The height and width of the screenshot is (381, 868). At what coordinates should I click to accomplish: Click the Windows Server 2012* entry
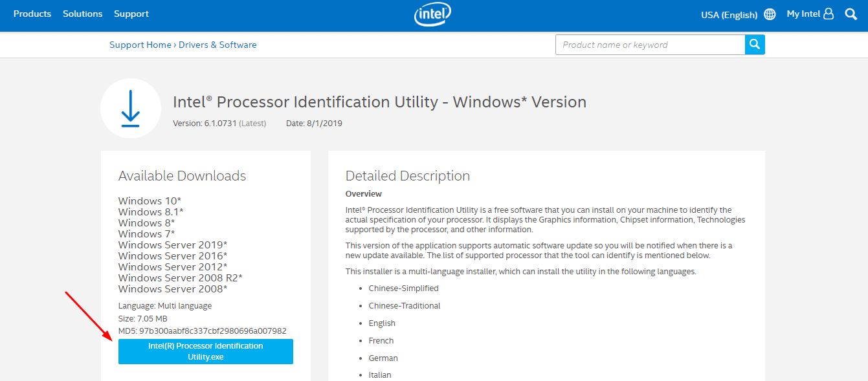[173, 267]
